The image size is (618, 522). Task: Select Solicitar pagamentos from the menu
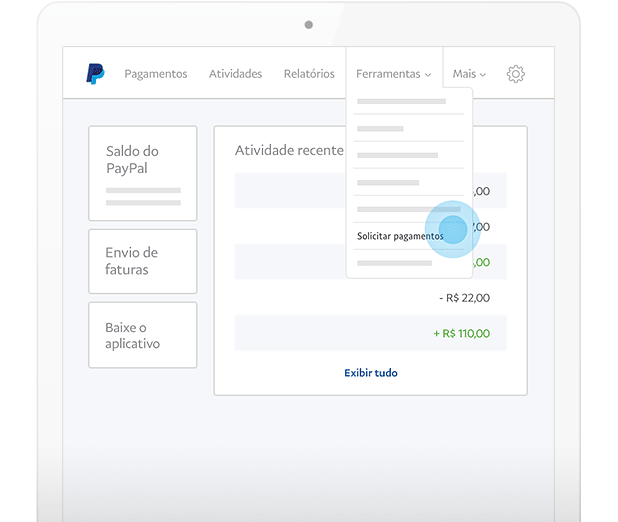tap(400, 237)
